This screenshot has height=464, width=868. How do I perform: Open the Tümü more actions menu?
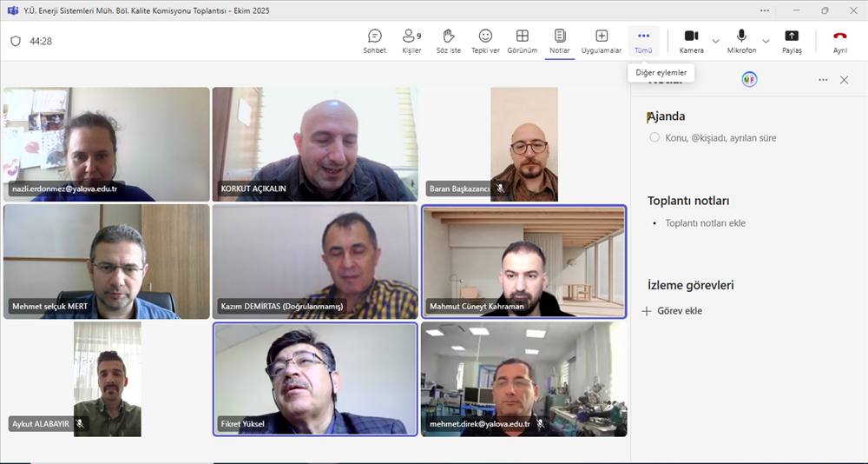pos(643,40)
